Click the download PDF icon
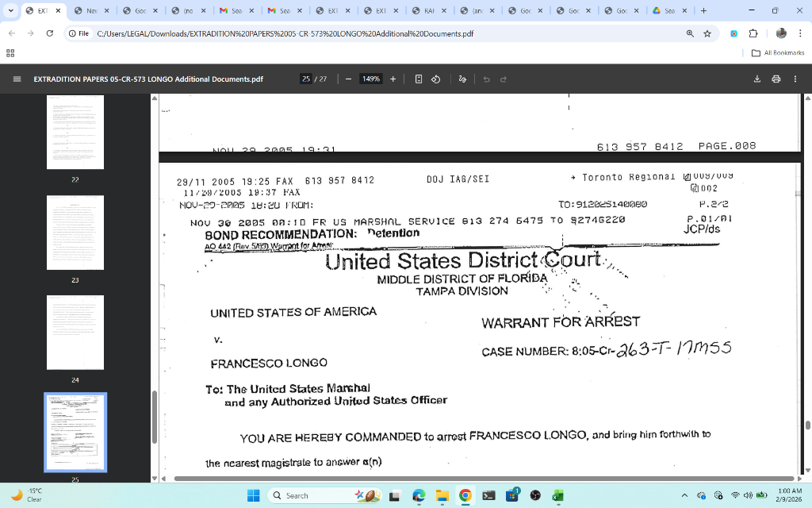 (756, 79)
